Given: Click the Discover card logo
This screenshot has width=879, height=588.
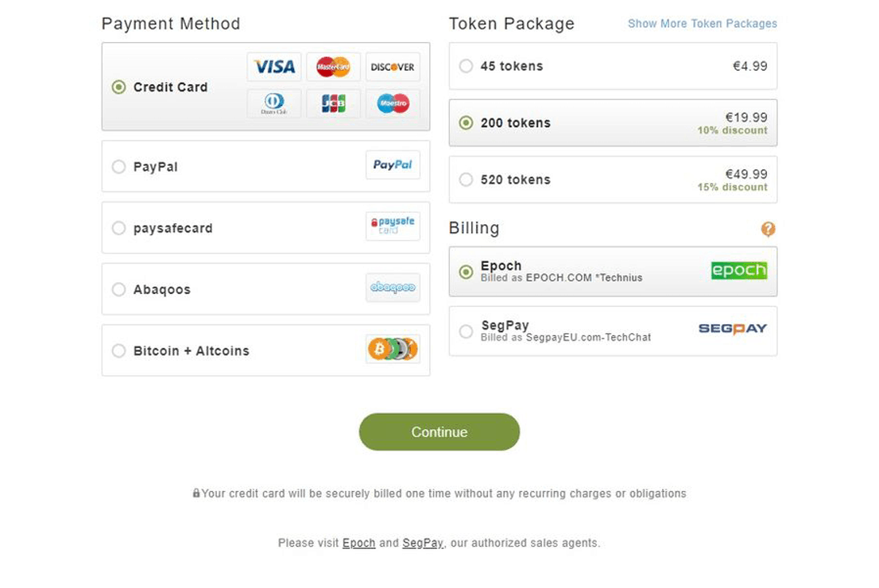Looking at the screenshot, I should pyautogui.click(x=393, y=67).
